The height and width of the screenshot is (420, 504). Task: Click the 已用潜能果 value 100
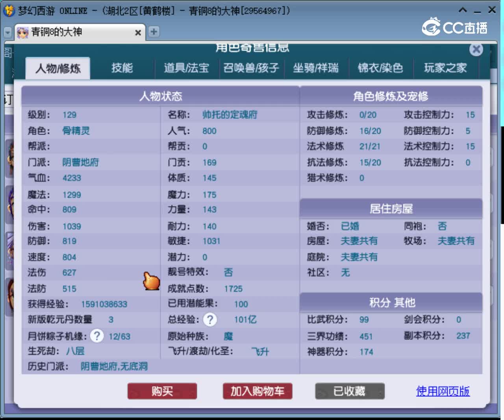[241, 304]
